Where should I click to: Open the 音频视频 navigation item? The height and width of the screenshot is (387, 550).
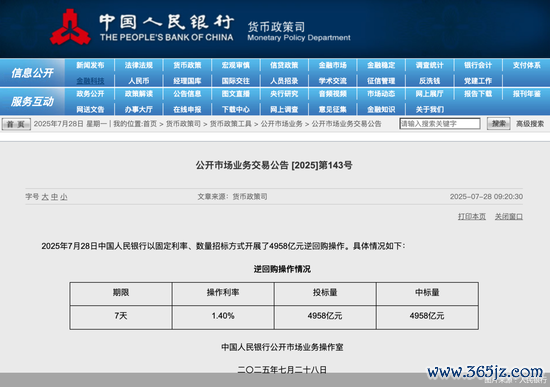coord(333,94)
